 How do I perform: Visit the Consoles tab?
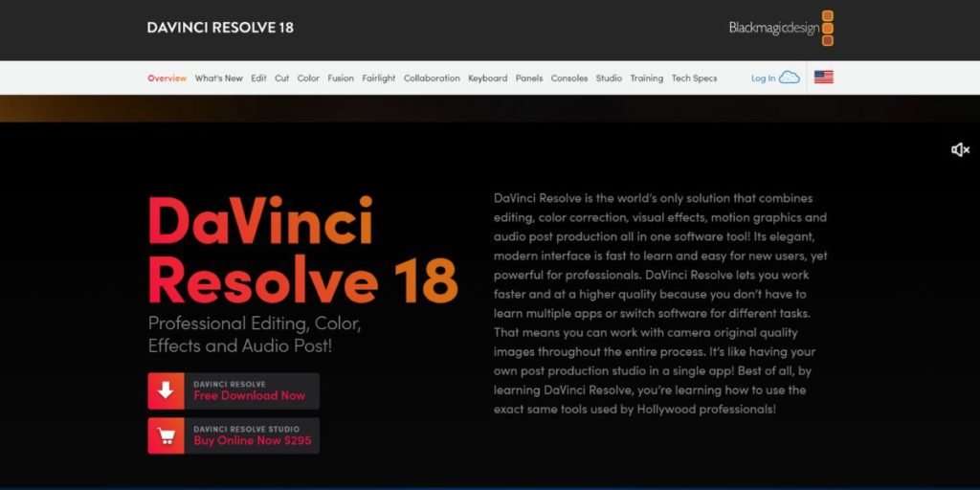(569, 78)
